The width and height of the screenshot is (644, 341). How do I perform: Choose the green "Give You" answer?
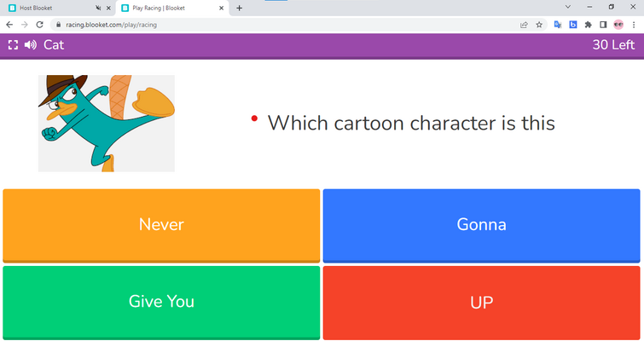coord(161,303)
